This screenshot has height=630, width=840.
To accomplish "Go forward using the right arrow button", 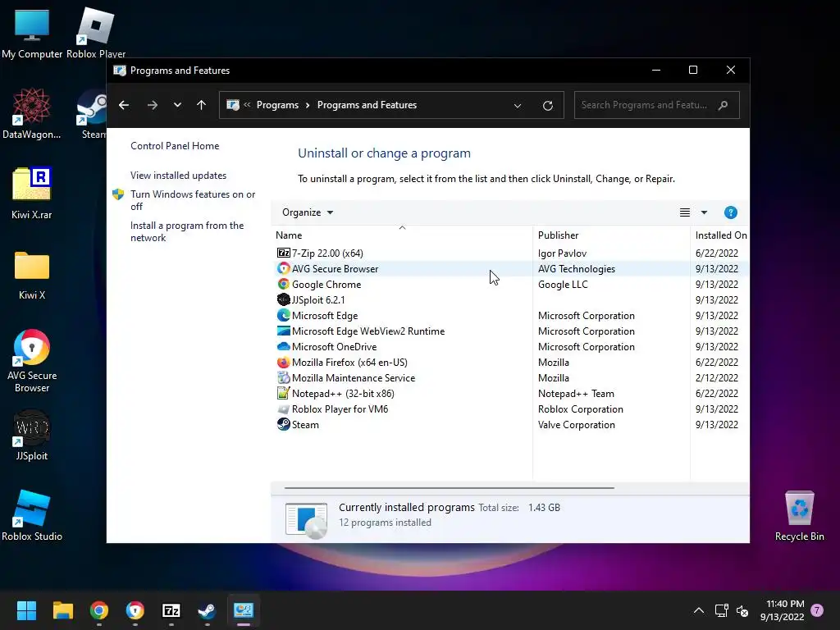I will tap(152, 105).
